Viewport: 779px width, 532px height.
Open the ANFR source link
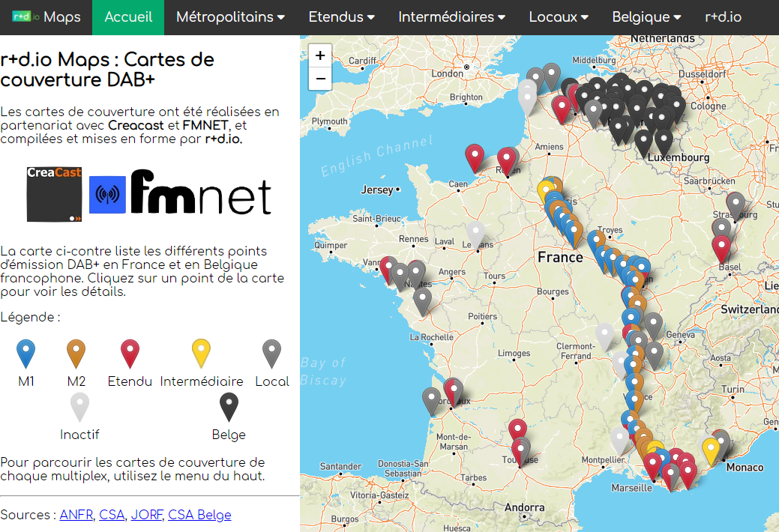click(76, 515)
